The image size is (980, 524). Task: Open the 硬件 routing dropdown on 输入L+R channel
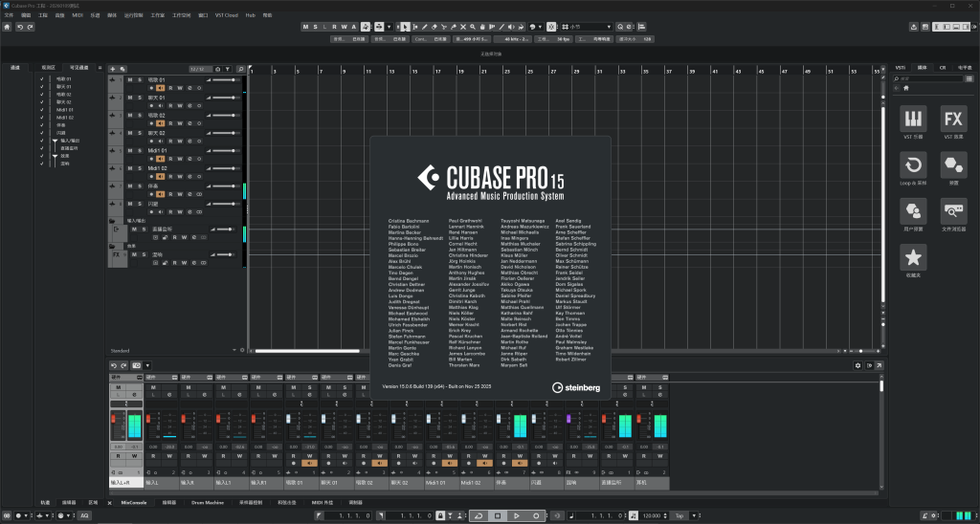tap(126, 378)
